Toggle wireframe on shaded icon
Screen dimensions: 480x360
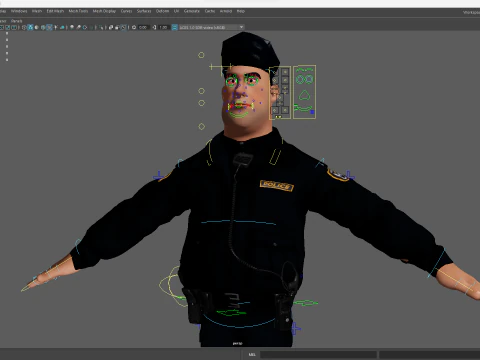point(43,27)
